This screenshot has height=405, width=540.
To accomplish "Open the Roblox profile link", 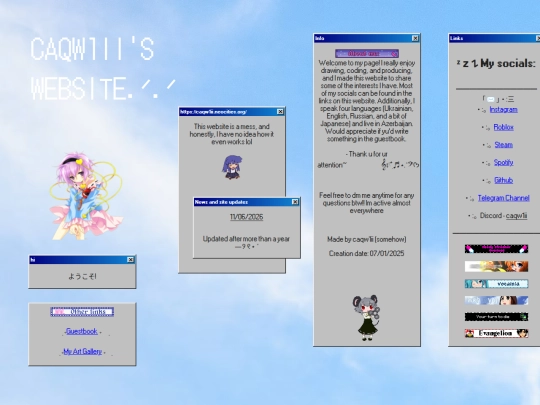I will pos(503,127).
